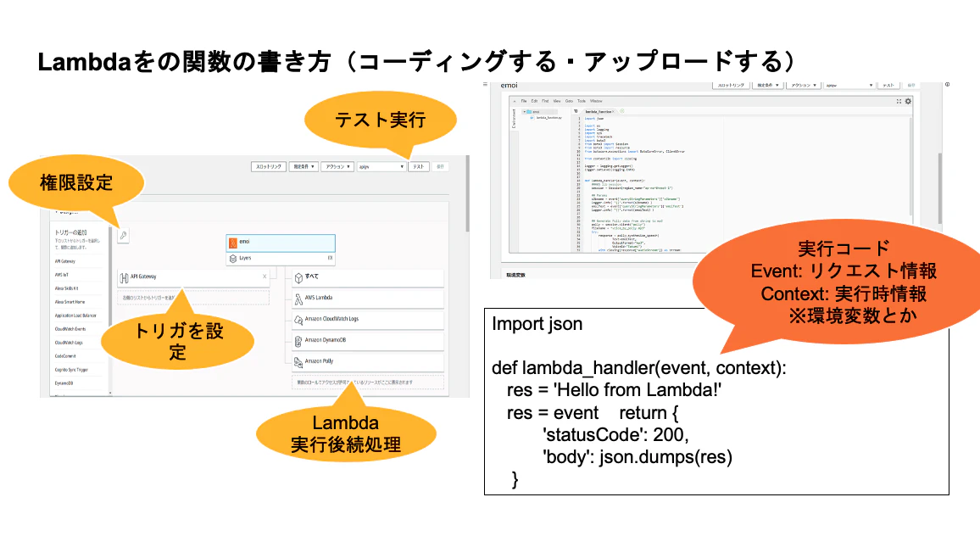Screen dimensions: 980x553
Task: Choose Alexa Skills Kit in the trigger list
Action: [x=66, y=288]
